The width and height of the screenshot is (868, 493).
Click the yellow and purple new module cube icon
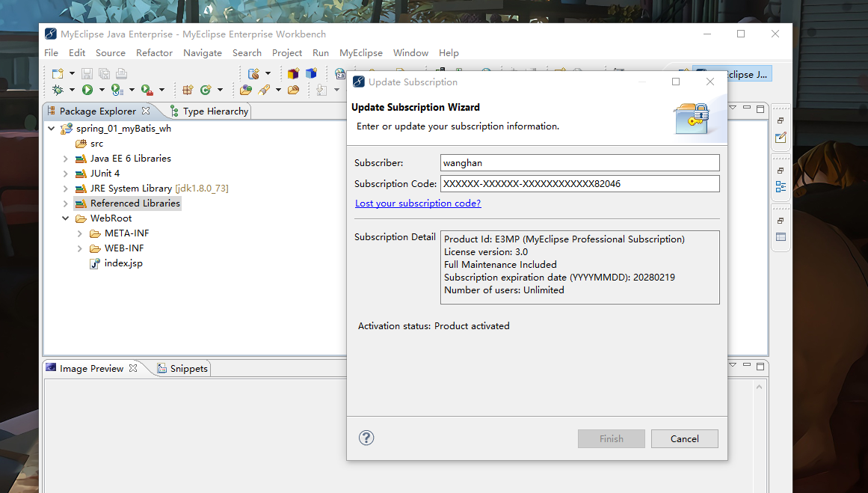293,73
